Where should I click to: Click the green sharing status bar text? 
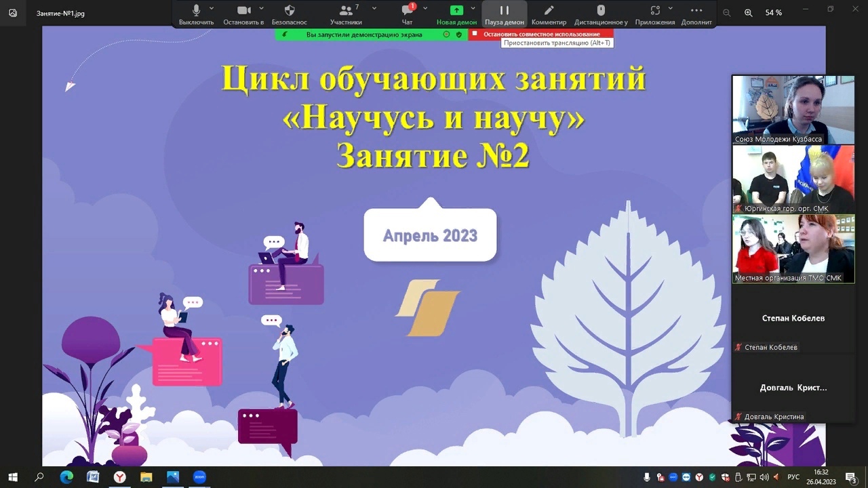click(x=364, y=35)
